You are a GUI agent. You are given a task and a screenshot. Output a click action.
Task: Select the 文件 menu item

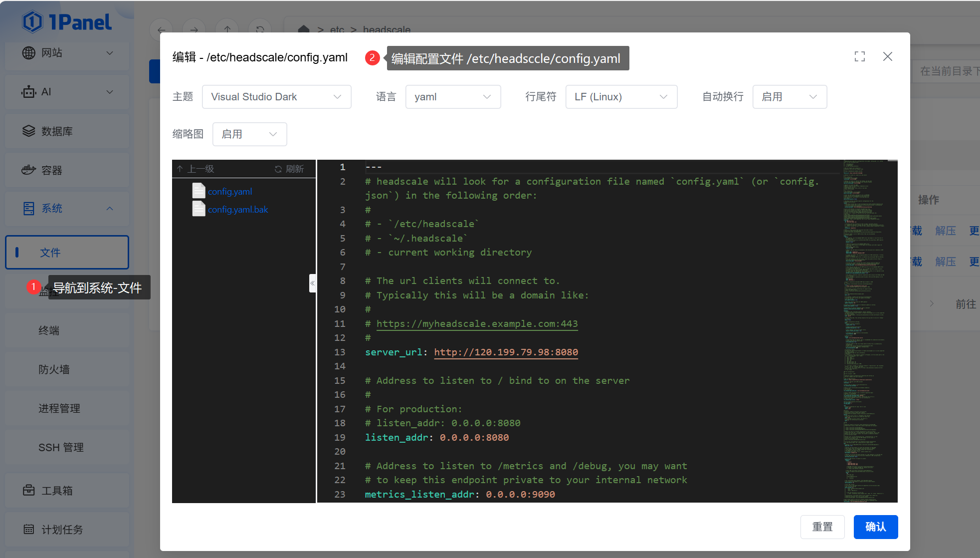coord(67,253)
